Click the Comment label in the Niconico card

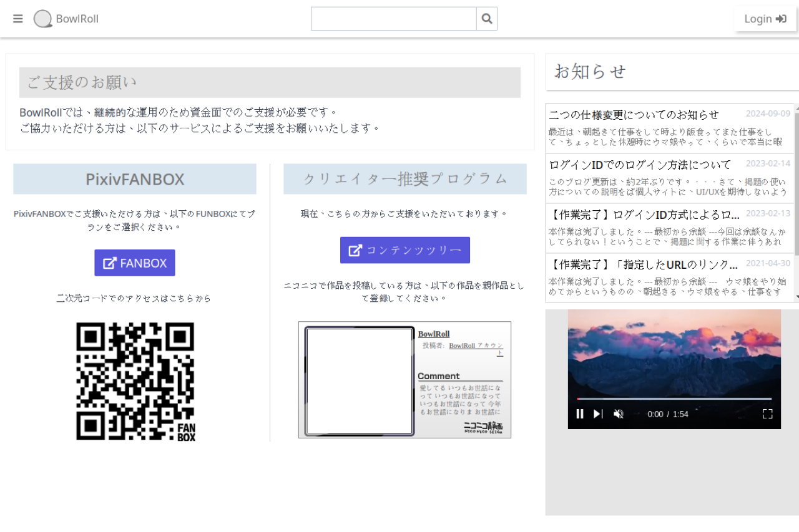pyautogui.click(x=439, y=376)
